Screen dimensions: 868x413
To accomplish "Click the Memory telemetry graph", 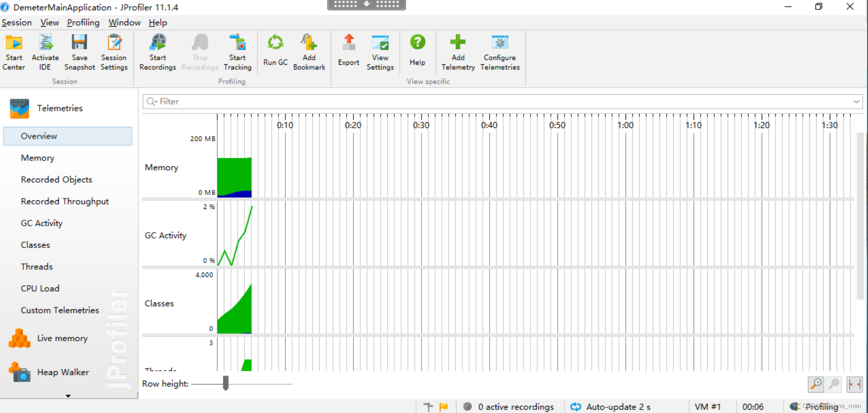I will click(x=234, y=177).
